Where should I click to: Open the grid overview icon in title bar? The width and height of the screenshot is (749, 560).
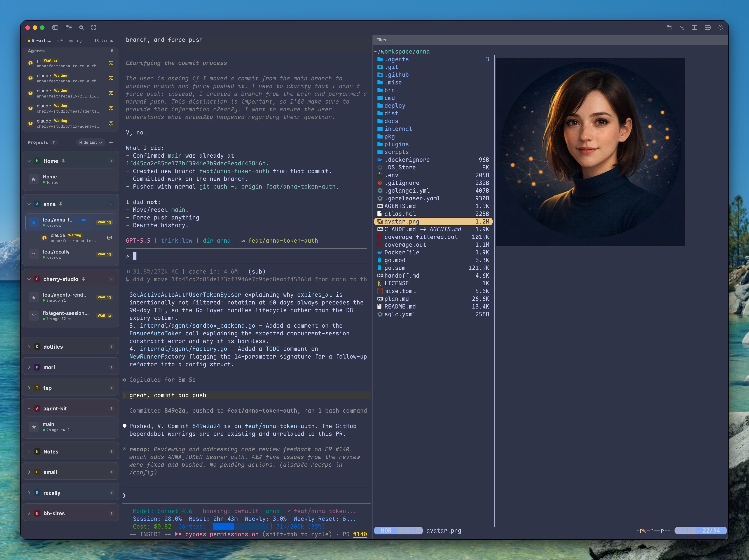click(x=94, y=27)
